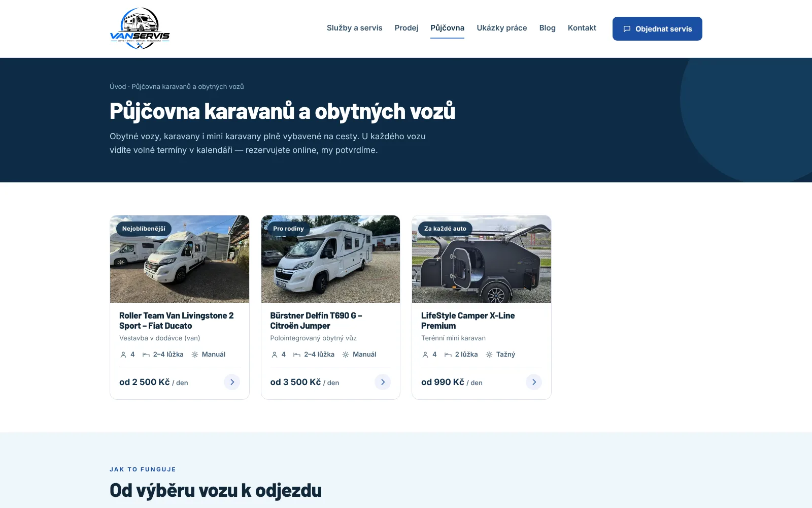This screenshot has height=508, width=812.
Task: Click the bed icon beside 2 lůžka
Action: point(448,355)
